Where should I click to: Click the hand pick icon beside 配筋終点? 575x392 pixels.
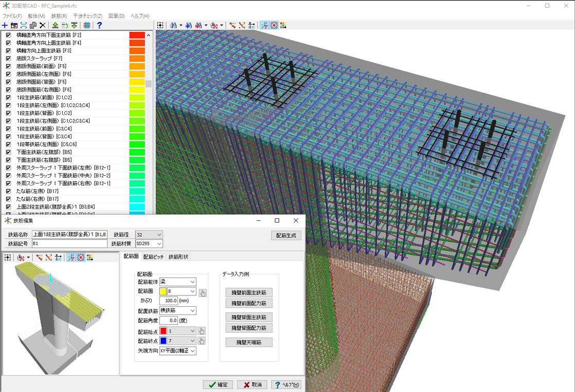point(202,341)
